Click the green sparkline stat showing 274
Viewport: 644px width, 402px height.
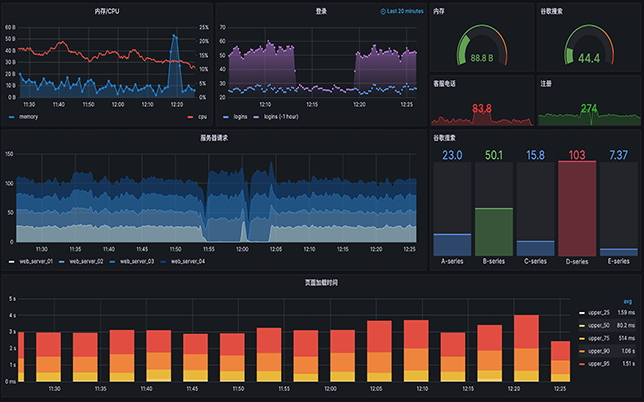pos(588,108)
